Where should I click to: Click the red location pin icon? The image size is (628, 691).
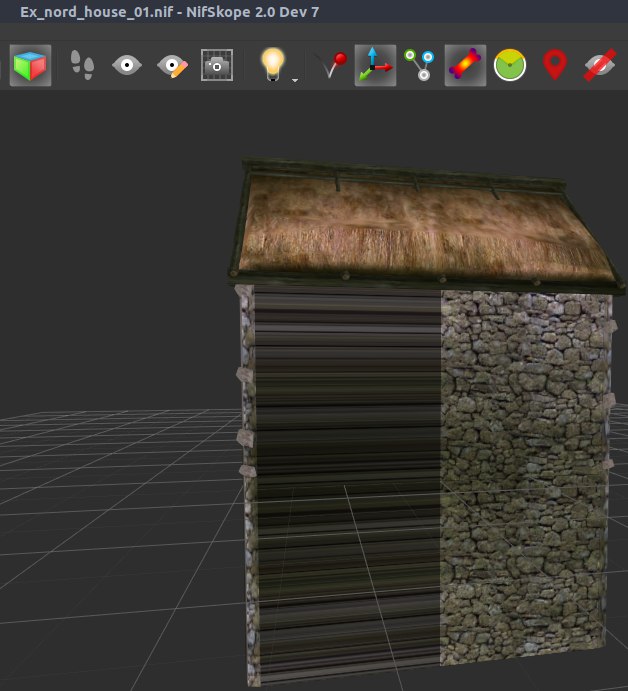coord(555,66)
